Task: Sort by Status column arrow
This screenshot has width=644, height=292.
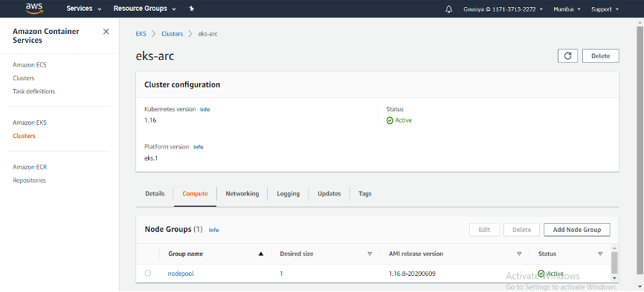Action: 600,254
